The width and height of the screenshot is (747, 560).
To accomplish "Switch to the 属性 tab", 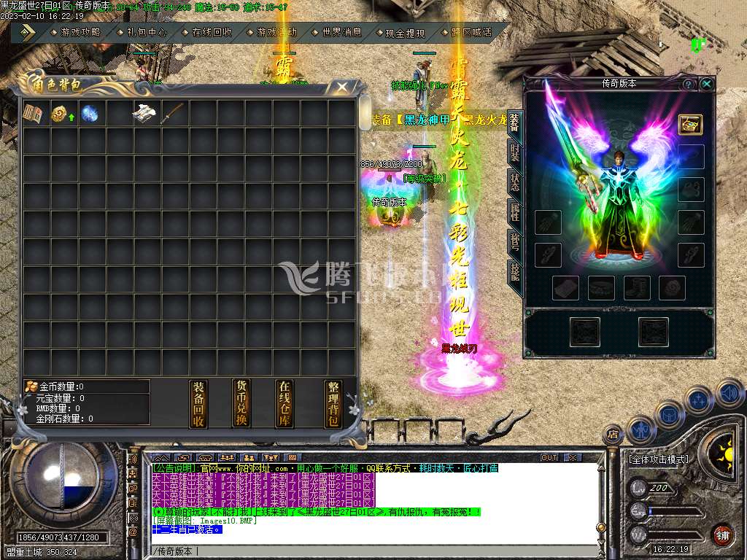I will coord(514,211).
